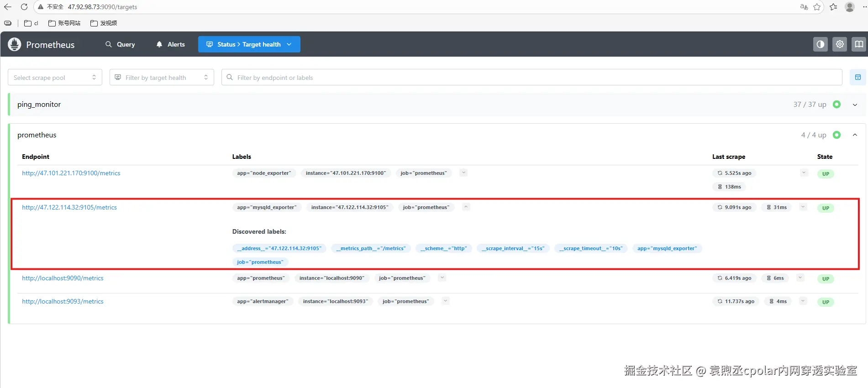Click the 37 / 37 up status text
This screenshot has width=868, height=388.
[x=810, y=105]
